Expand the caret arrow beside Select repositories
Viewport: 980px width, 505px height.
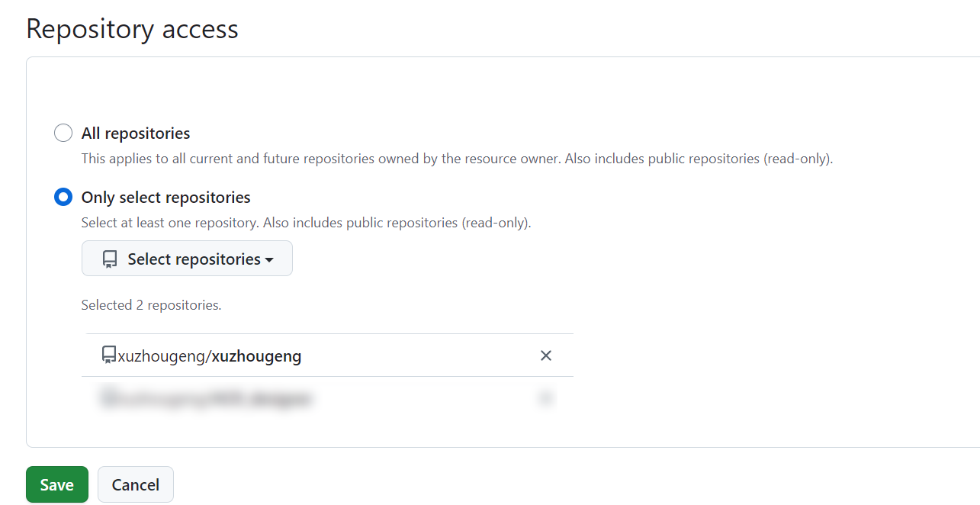pos(269,260)
